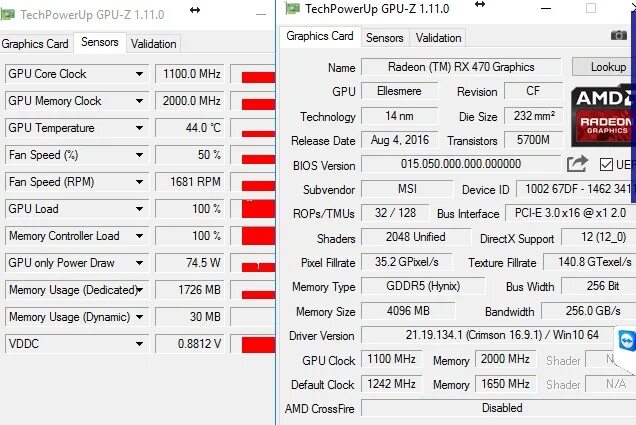Image resolution: width=636 pixels, height=425 pixels.
Task: Click the camera screenshot icon in GPU-Z
Action: pos(619,36)
